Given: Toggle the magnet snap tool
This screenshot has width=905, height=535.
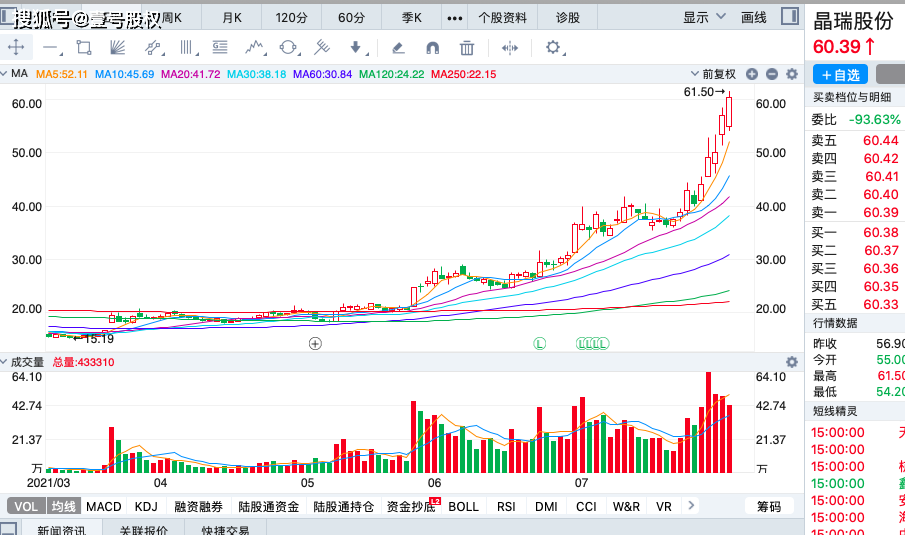Looking at the screenshot, I should tap(432, 48).
